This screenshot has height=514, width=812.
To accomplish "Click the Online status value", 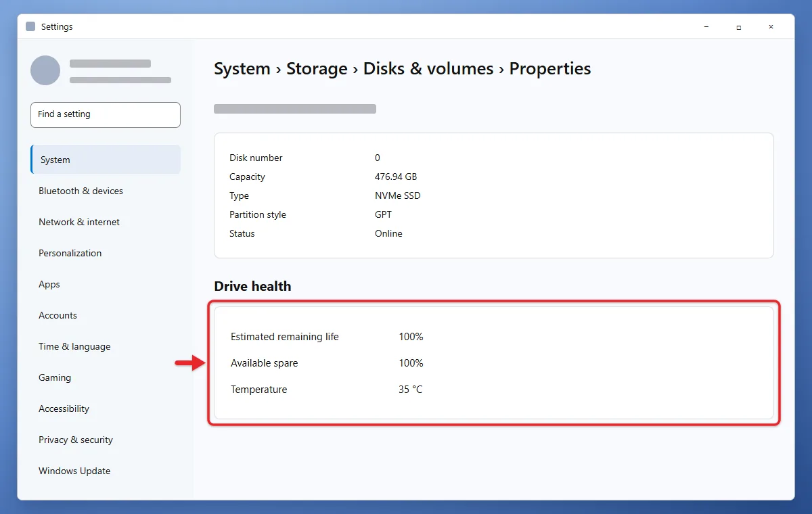I will click(388, 233).
